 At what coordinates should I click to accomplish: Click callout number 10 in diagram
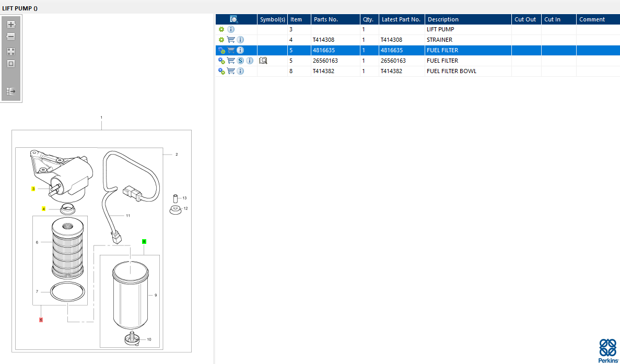pyautogui.click(x=149, y=339)
